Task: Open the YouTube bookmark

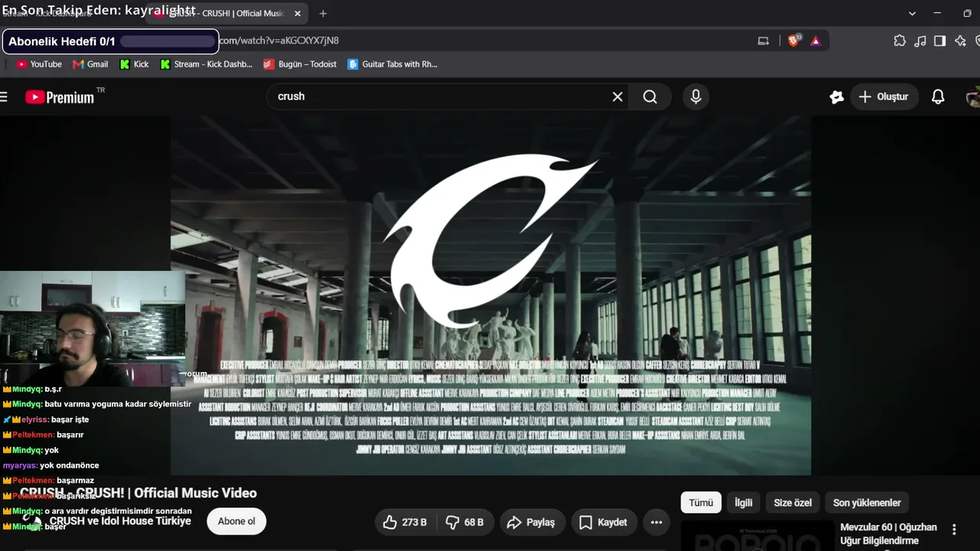Action: click(39, 64)
